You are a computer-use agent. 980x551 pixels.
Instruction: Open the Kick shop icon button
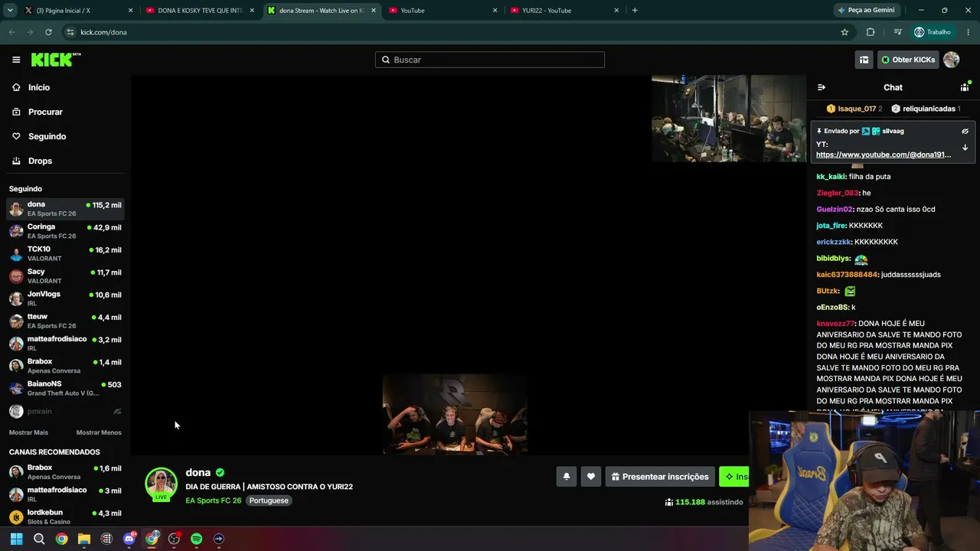click(x=864, y=60)
